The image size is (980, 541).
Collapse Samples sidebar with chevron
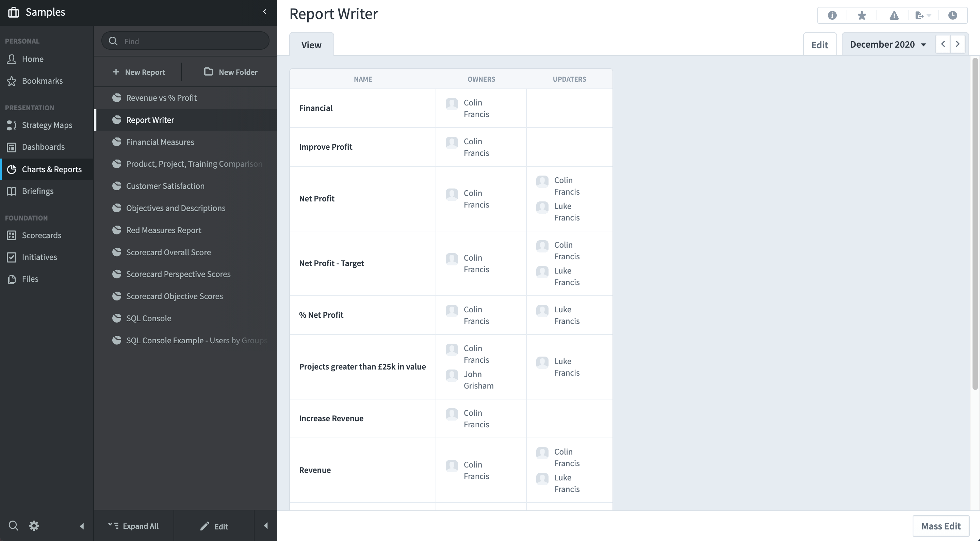265,12
